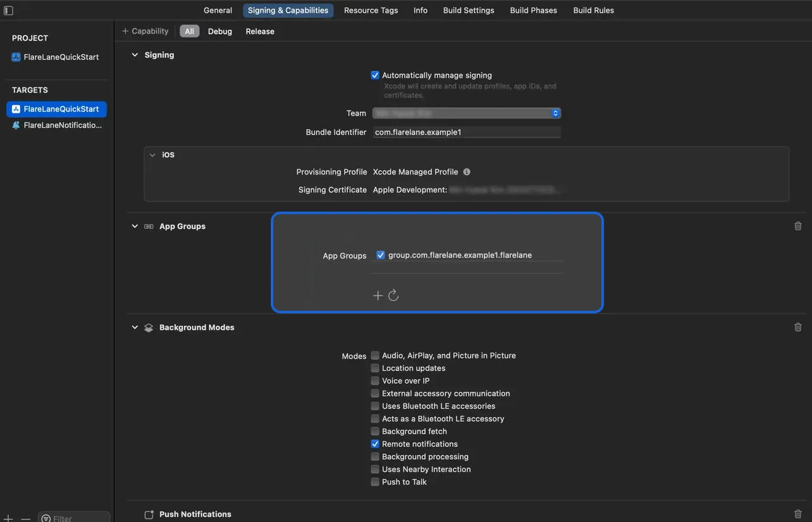Viewport: 812px width, 522px height.
Task: Click the refresh app groups icon
Action: [x=393, y=296]
